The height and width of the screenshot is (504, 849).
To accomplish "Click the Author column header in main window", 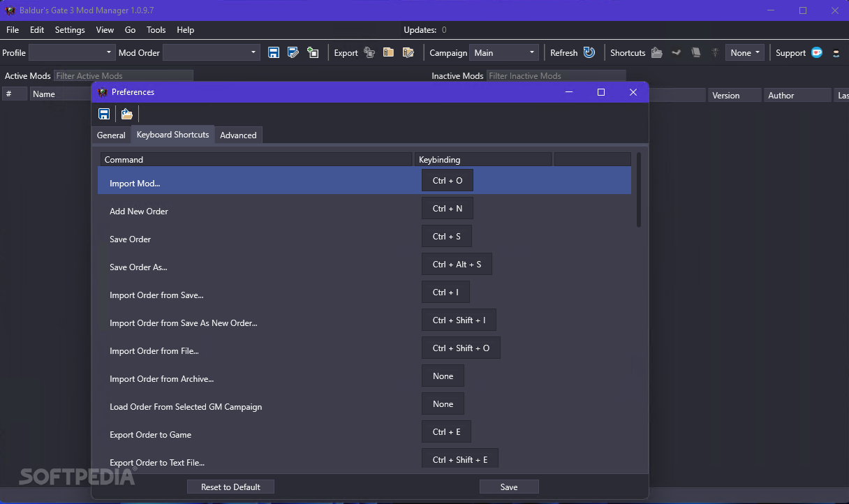I will [x=797, y=96].
